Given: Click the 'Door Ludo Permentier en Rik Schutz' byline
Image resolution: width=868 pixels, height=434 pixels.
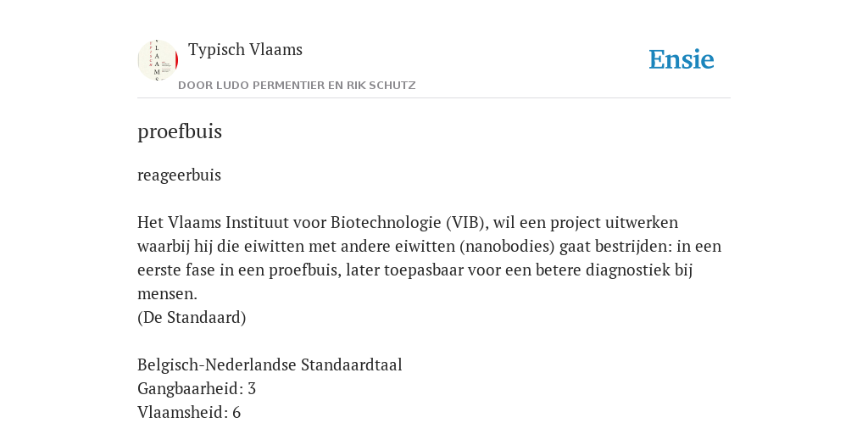Looking at the screenshot, I should click(297, 86).
